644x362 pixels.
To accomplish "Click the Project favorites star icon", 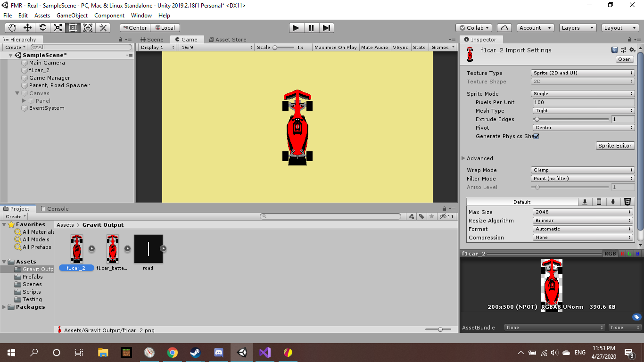I will pos(431,216).
